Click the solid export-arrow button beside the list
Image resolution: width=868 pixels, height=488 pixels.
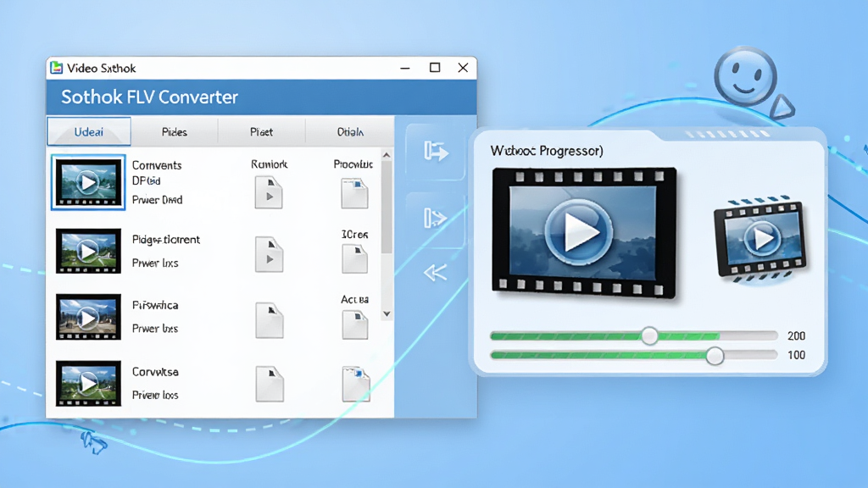436,151
